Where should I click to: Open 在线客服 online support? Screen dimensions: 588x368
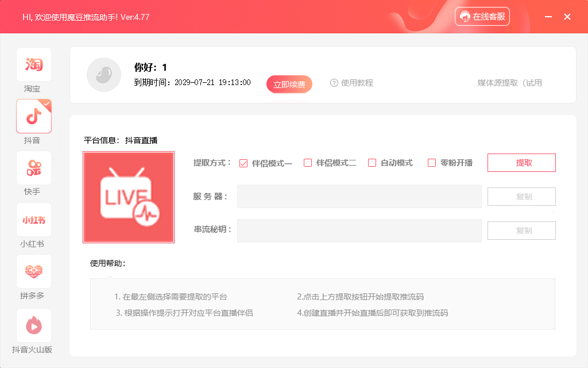482,17
